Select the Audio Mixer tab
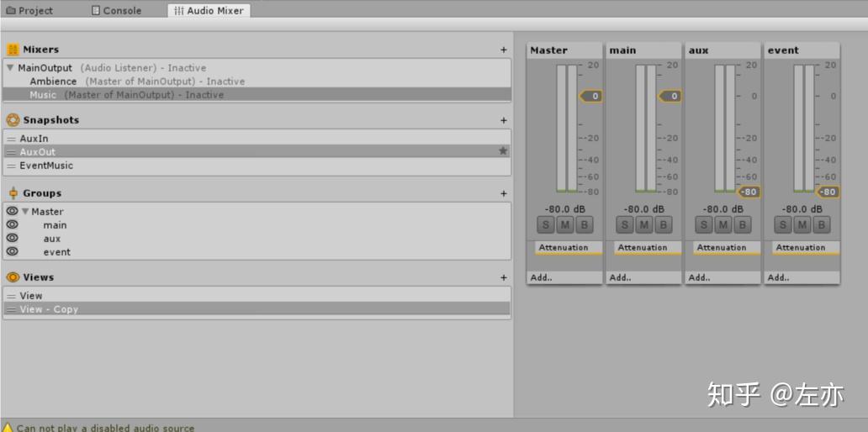This screenshot has height=432, width=868. pos(209,11)
